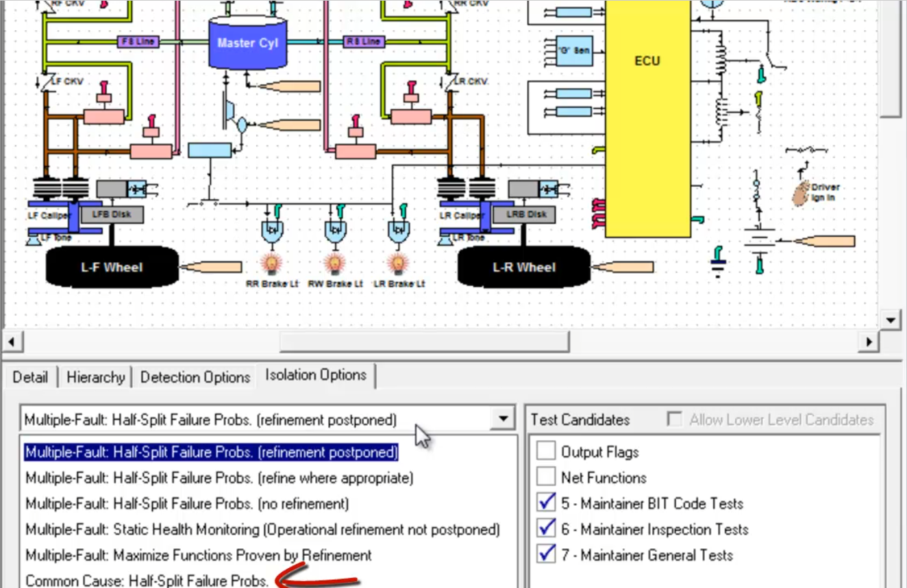The width and height of the screenshot is (907, 588).
Task: Click the horizontal scrollbar right arrow
Action: point(869,341)
